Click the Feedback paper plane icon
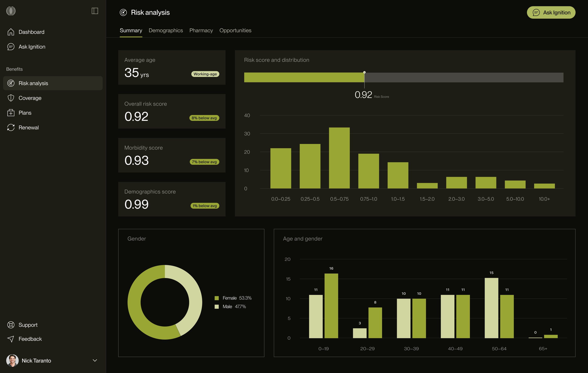Viewport: 588px width, 373px height. 11,339
